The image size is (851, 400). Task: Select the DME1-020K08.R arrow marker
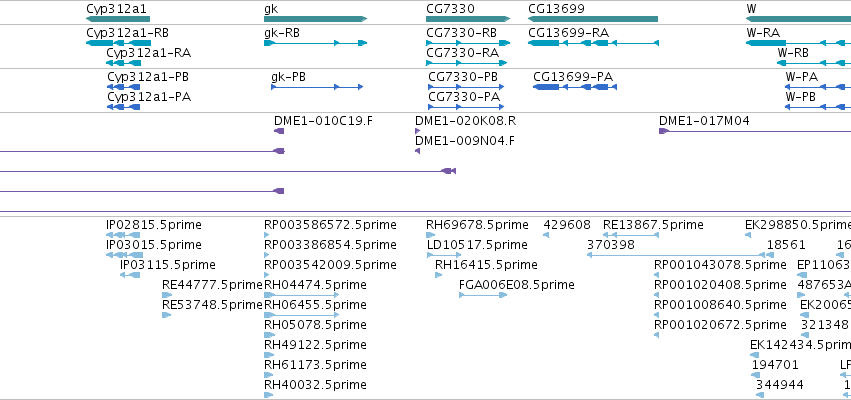point(417,131)
